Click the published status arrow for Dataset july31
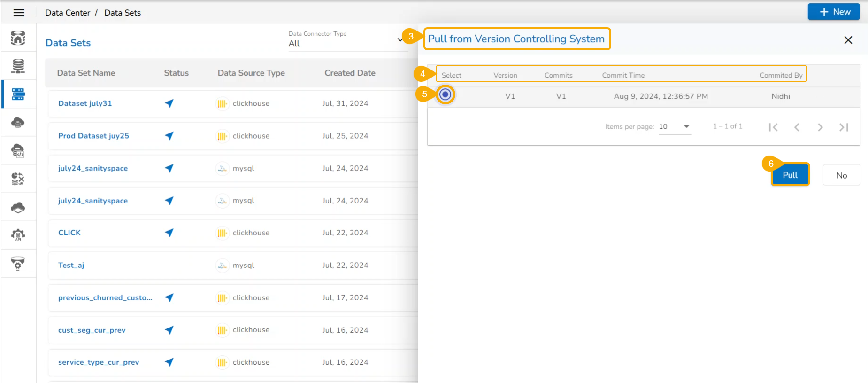 [169, 103]
